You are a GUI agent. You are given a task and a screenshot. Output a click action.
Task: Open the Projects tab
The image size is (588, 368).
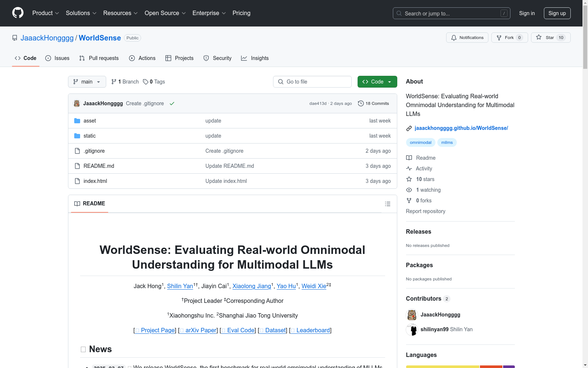179,58
